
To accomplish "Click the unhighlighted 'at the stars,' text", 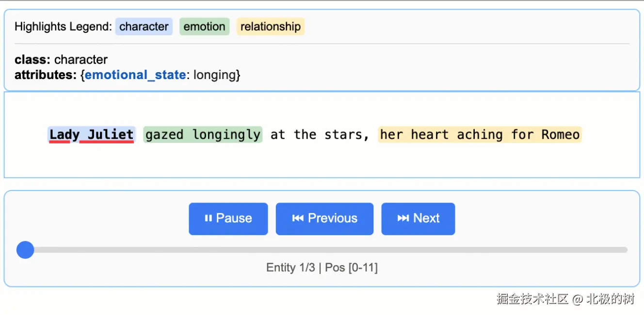I will [320, 134].
